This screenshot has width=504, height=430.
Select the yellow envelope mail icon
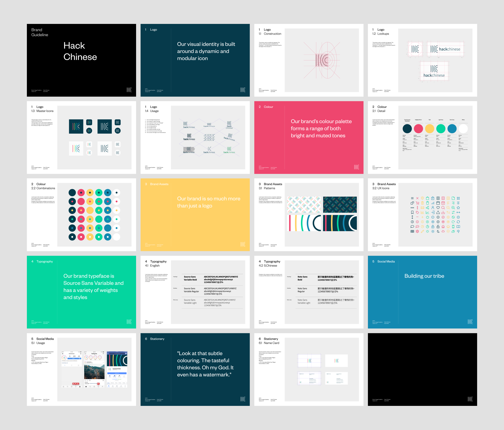tap(423, 208)
